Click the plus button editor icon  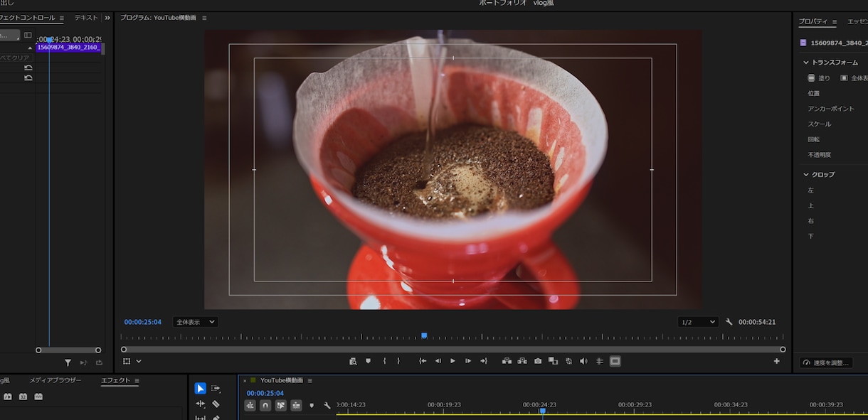pos(777,361)
